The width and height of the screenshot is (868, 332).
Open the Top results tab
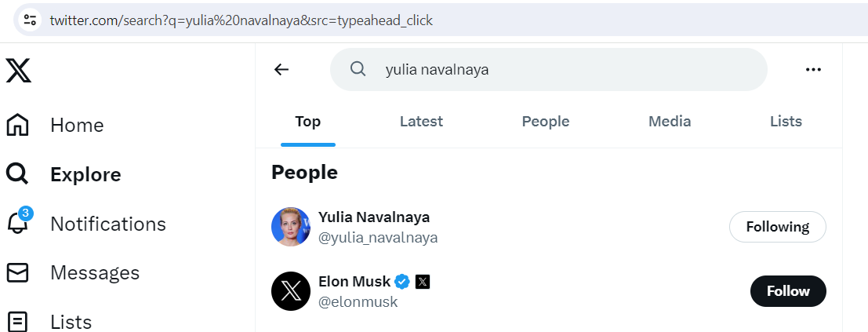(x=307, y=122)
